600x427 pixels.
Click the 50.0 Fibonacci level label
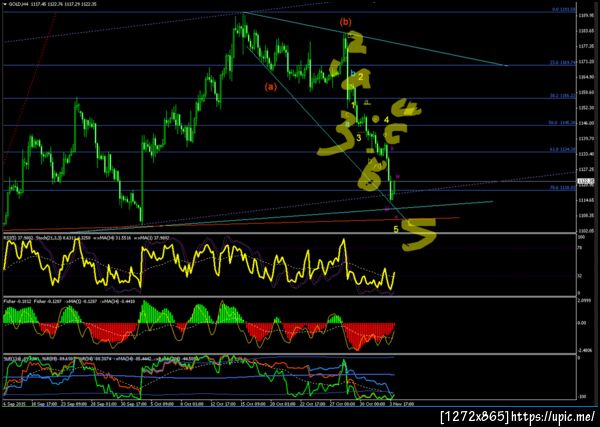tap(563, 123)
